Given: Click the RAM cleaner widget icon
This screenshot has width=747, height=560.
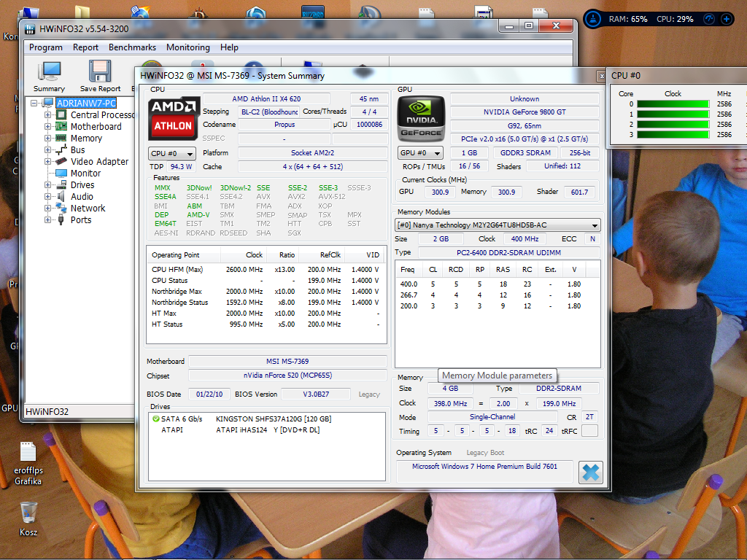Looking at the screenshot, I should (x=592, y=19).
